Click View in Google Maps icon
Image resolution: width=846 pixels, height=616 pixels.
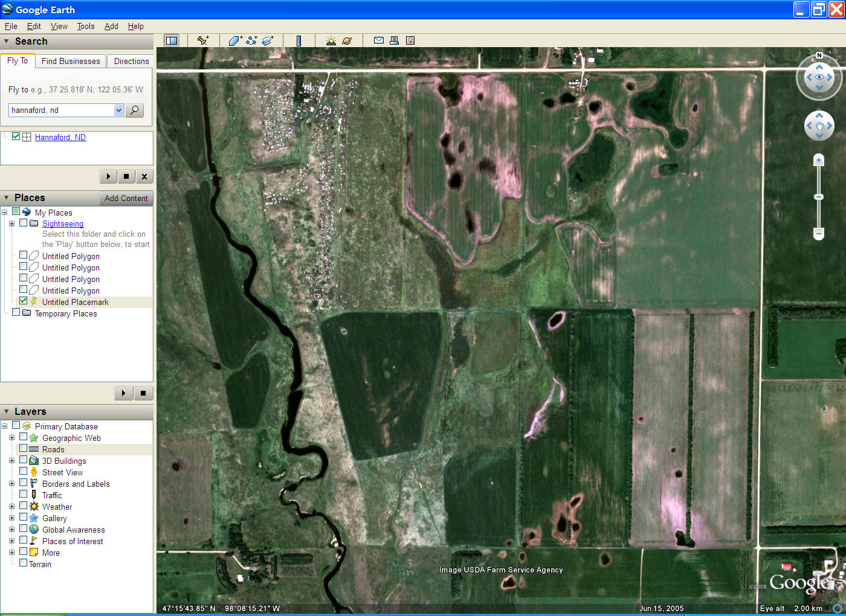(x=410, y=40)
